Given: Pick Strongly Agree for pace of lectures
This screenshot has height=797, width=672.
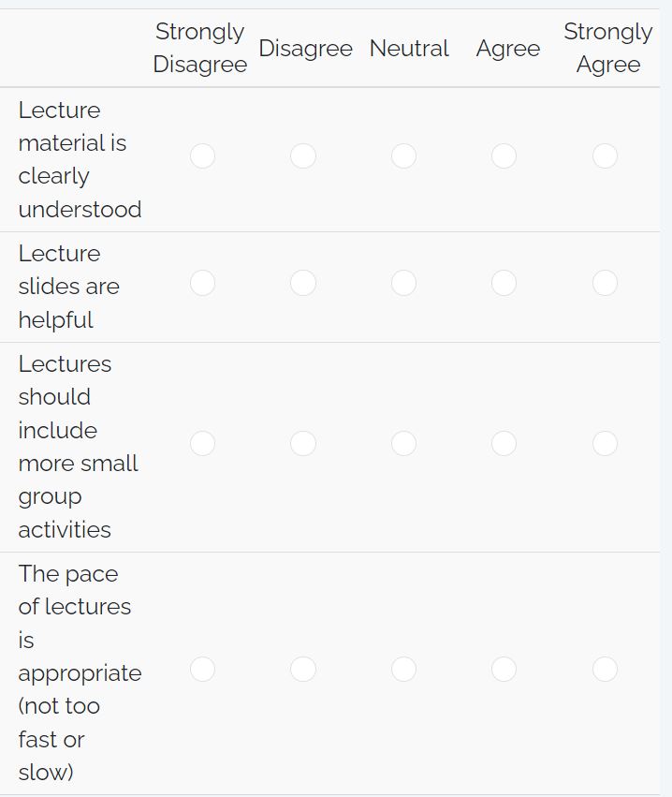Looking at the screenshot, I should coord(605,669).
